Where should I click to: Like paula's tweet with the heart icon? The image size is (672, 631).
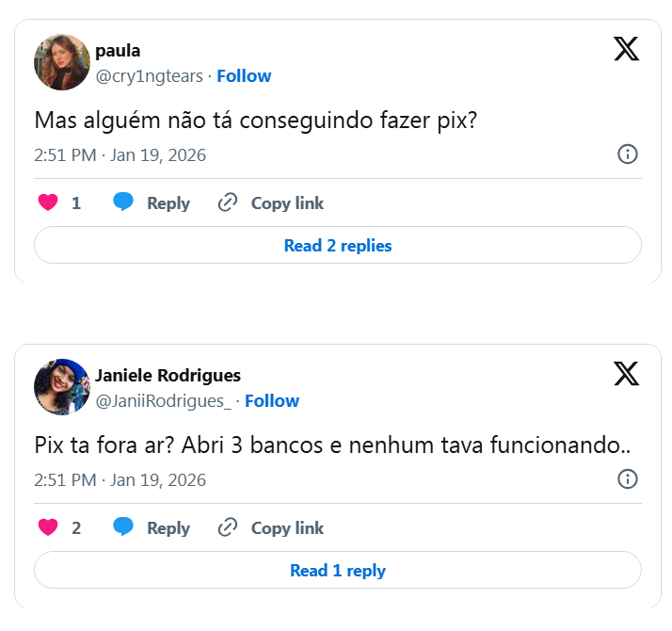pyautogui.click(x=48, y=202)
